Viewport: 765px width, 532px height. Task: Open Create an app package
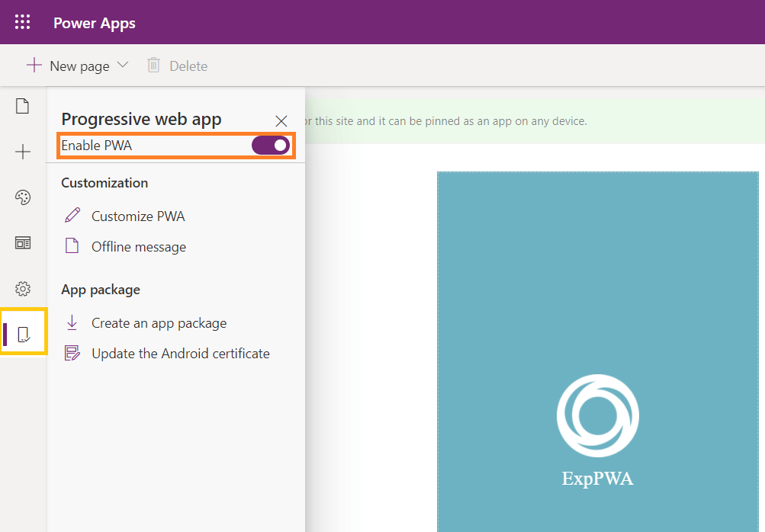159,323
